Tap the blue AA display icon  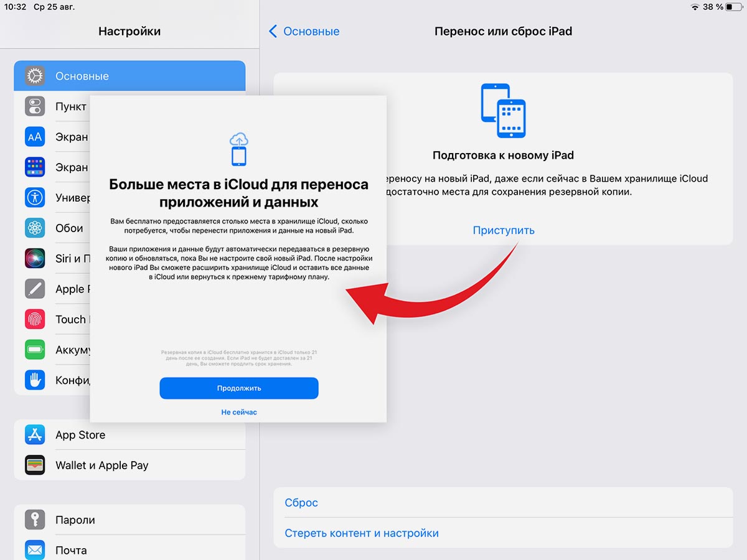(x=35, y=137)
